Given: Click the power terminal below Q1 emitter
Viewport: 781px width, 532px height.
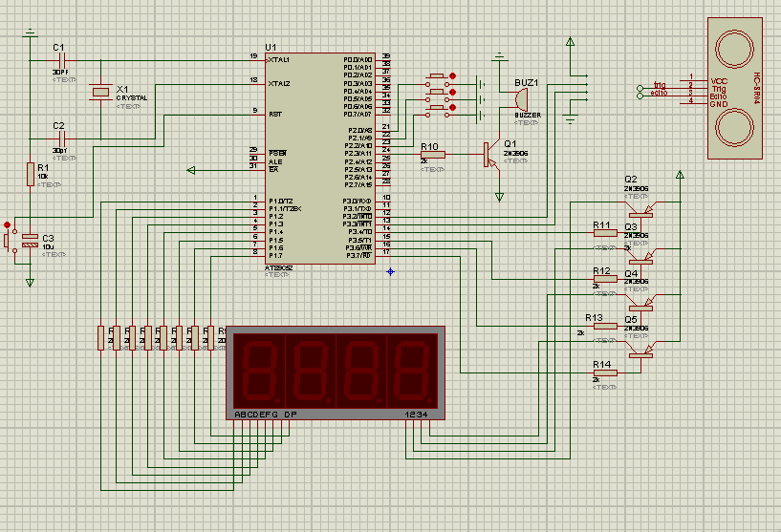Looking at the screenshot, I should (500, 198).
